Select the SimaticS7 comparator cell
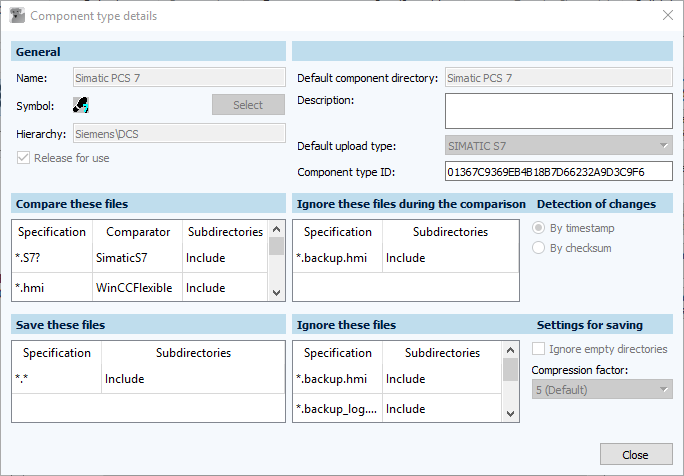Screen dimensions: 684x476 (x=137, y=258)
